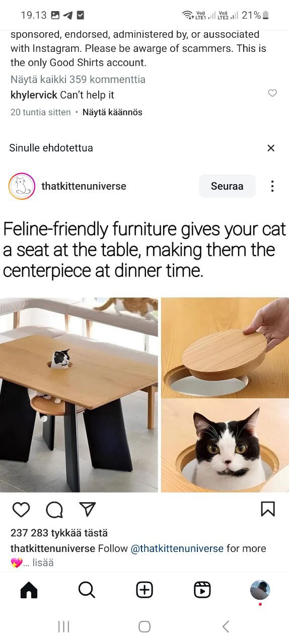The image size is (289, 644).
Task: Dismiss the Sinulle ehdotettua suggestion
Action: coord(271,148)
